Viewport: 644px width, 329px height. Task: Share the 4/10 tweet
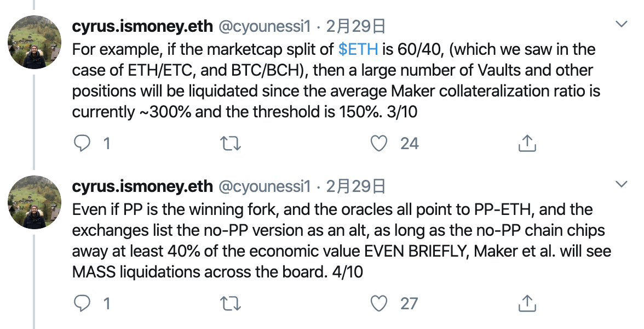pos(527,303)
